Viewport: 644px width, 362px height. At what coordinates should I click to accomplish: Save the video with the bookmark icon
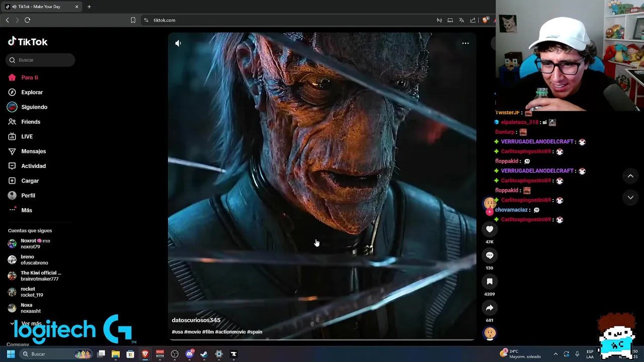[x=490, y=282]
